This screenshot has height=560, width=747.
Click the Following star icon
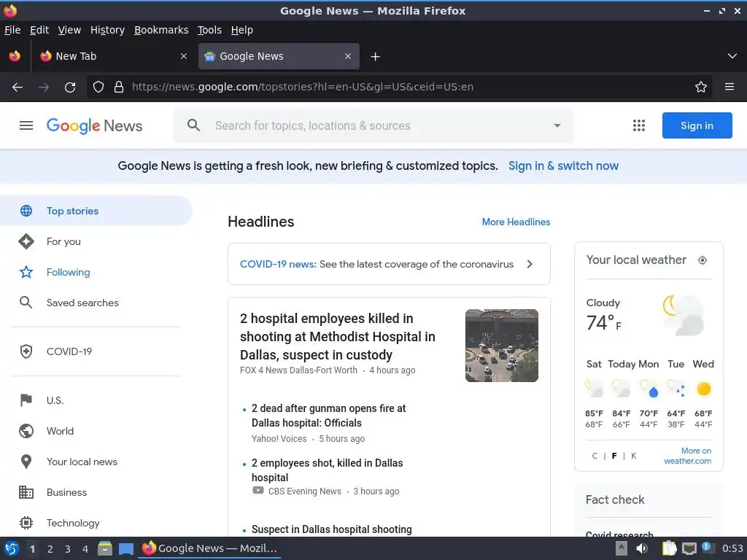point(26,273)
